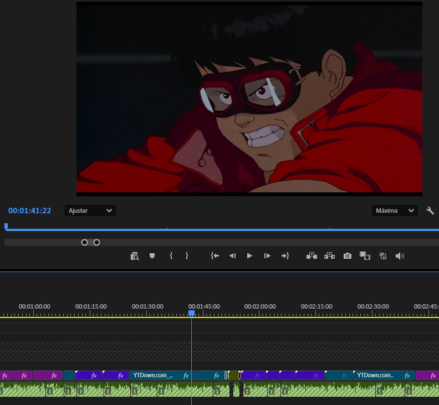Click the Extract button

tap(329, 256)
